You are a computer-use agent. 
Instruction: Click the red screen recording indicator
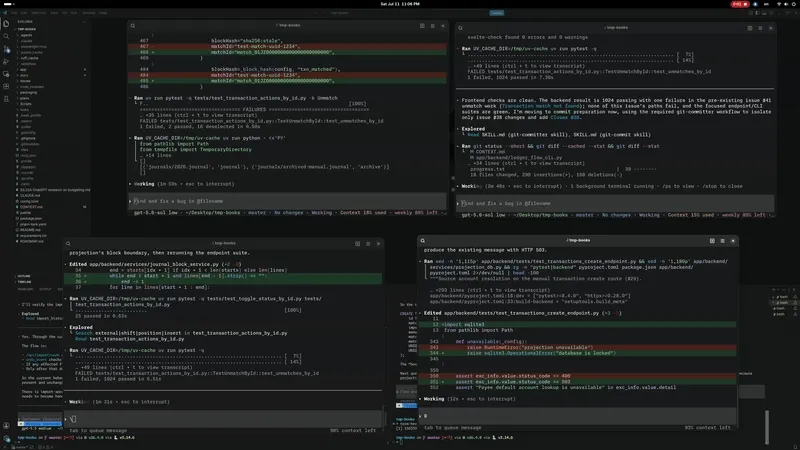click(x=740, y=4)
